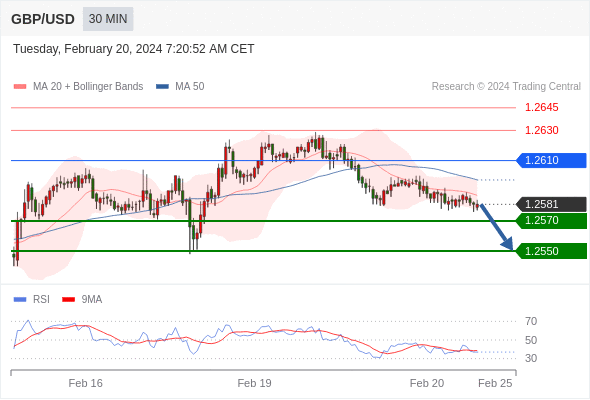Click the date and time stamp text
Image resolution: width=590 pixels, height=400 pixels.
(x=134, y=49)
